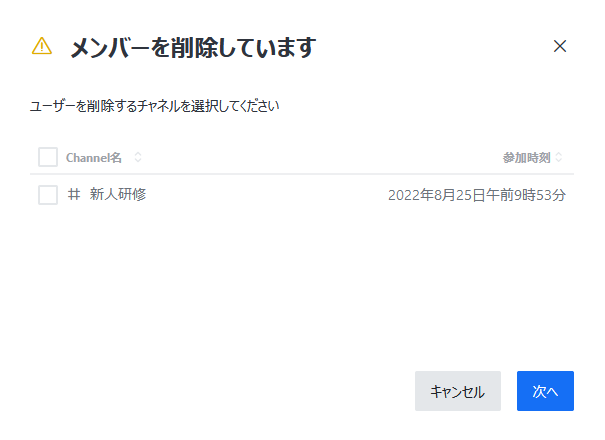Image resolution: width=605 pixels, height=440 pixels.
Task: Click the empty list area below 新人研修 row
Action: pos(302,286)
